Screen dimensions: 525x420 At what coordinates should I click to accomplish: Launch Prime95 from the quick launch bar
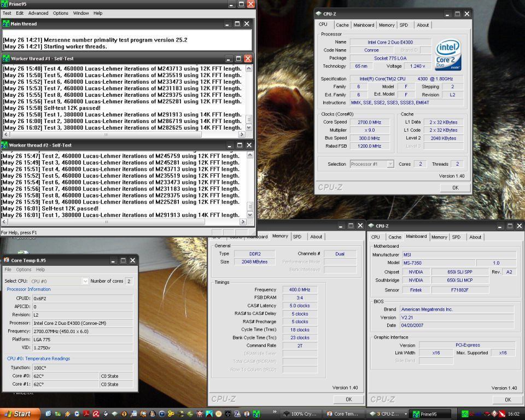[x=256, y=413]
